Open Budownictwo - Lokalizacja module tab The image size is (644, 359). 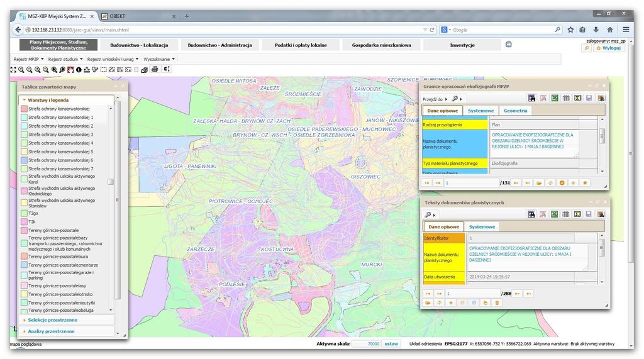click(x=139, y=45)
